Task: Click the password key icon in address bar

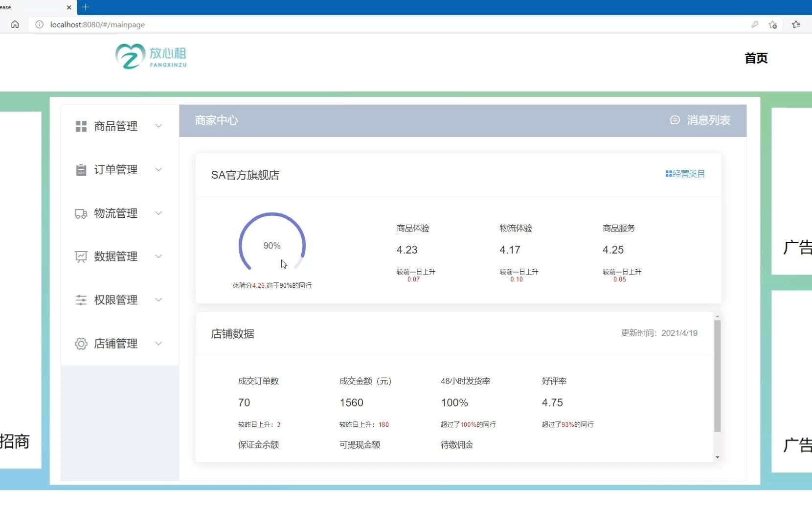Action: 755,24
